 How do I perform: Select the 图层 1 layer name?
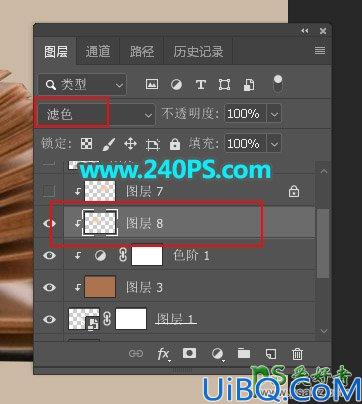[176, 319]
